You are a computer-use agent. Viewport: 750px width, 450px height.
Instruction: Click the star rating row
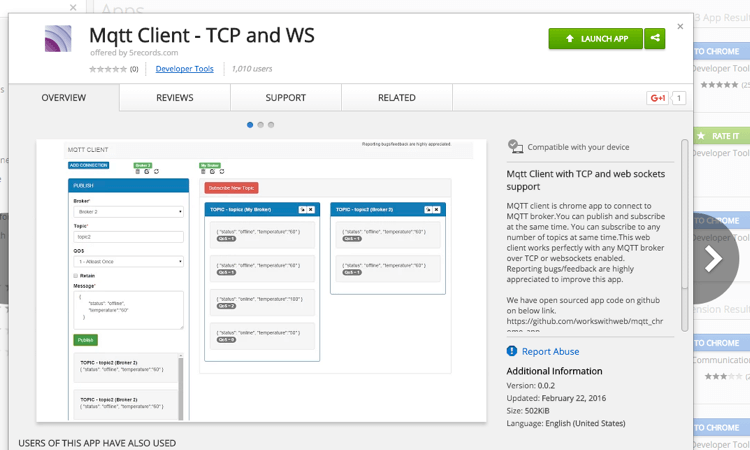coord(108,69)
